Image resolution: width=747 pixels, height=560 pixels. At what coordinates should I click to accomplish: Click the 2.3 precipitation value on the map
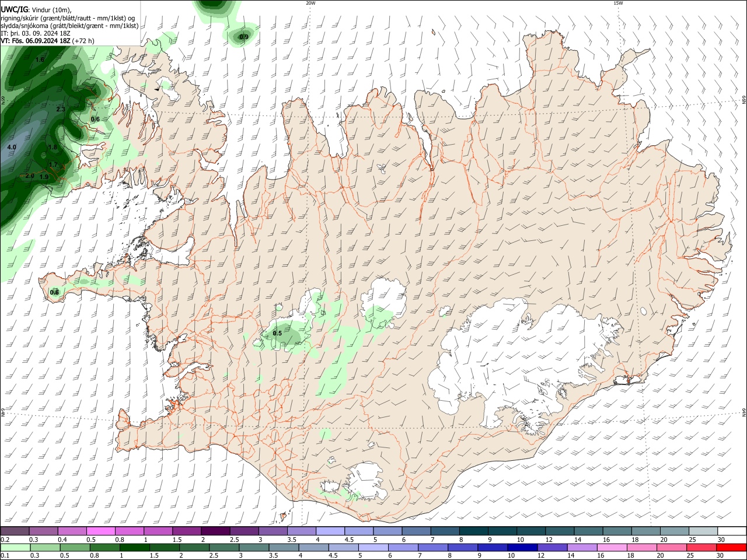61,109
